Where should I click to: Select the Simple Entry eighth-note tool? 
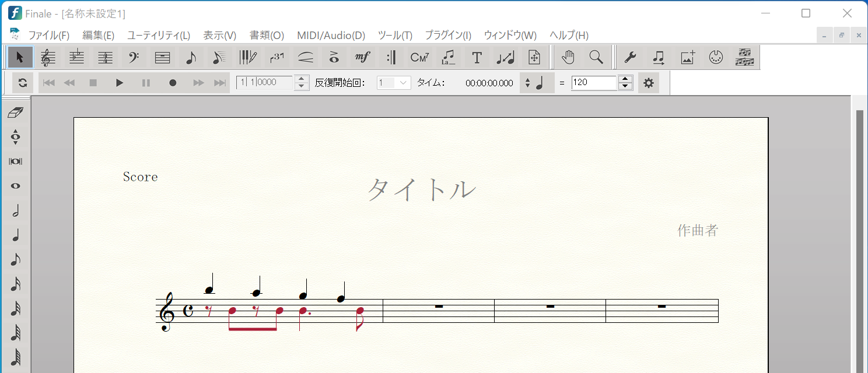click(x=191, y=57)
